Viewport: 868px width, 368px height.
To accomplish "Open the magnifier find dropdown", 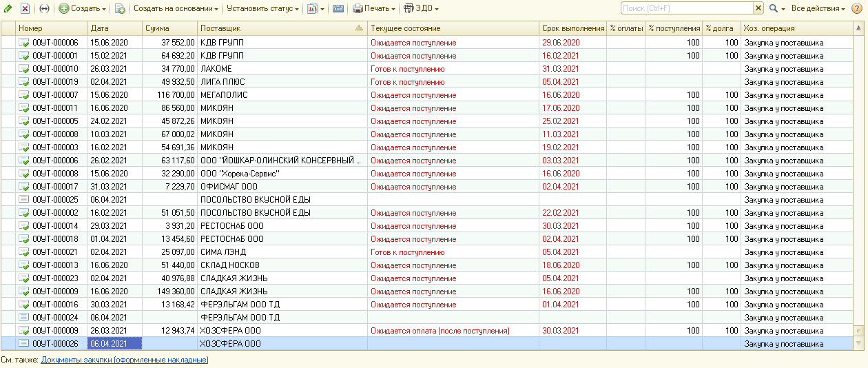I will pos(777,8).
